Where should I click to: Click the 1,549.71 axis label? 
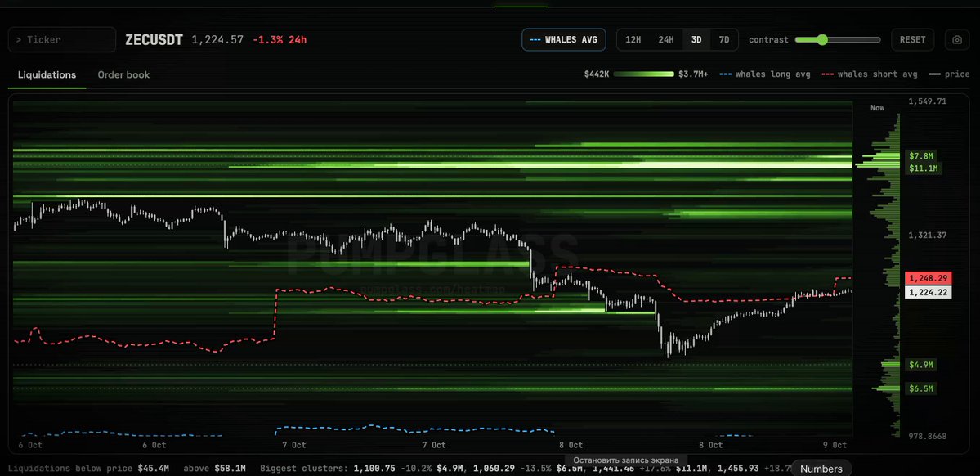click(929, 101)
